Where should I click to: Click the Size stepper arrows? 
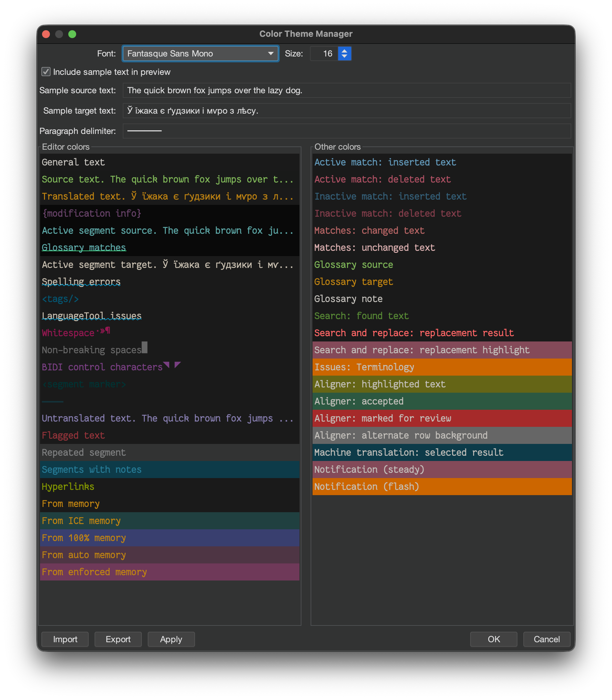(344, 54)
